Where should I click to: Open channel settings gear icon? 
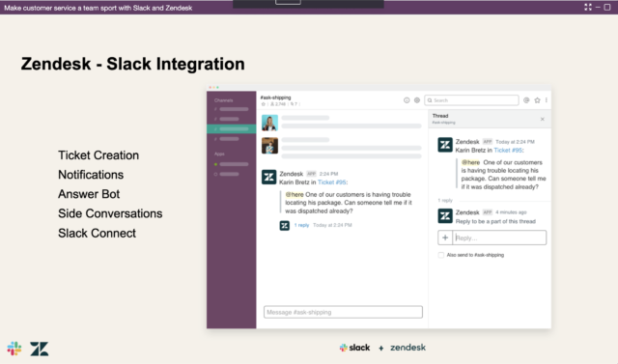pyautogui.click(x=416, y=100)
